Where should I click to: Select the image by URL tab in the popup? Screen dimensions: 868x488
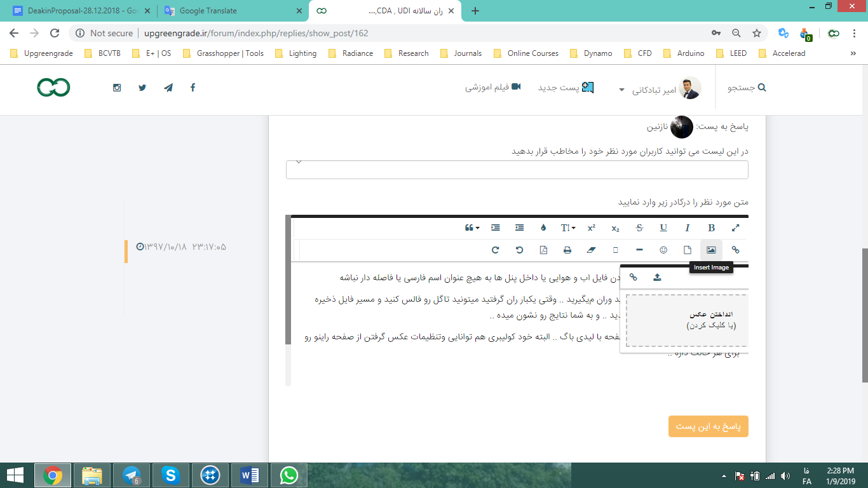point(633,277)
